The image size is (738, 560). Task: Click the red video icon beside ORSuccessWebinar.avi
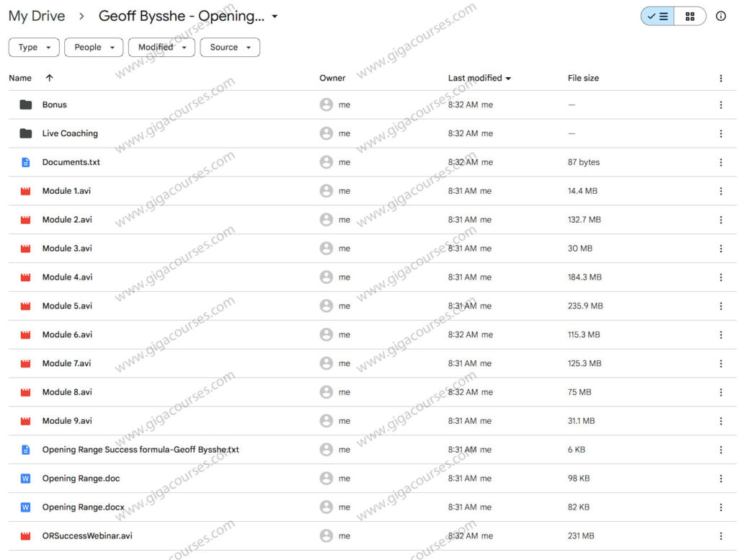(25, 535)
